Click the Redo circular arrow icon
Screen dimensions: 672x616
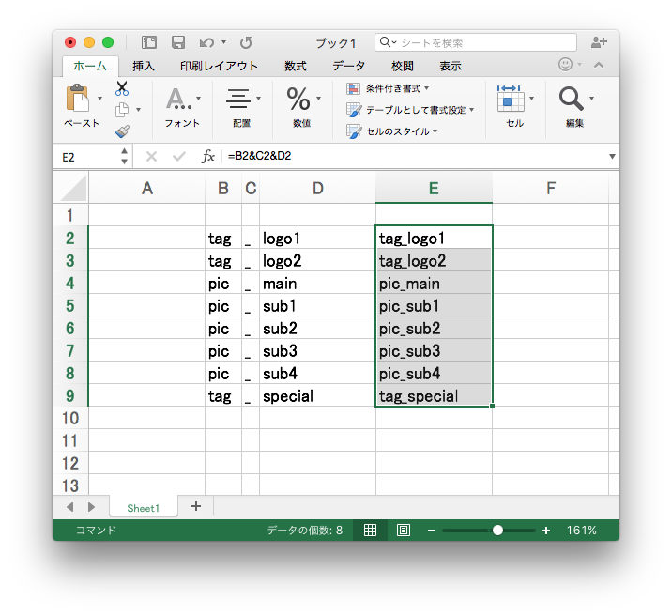tap(246, 42)
